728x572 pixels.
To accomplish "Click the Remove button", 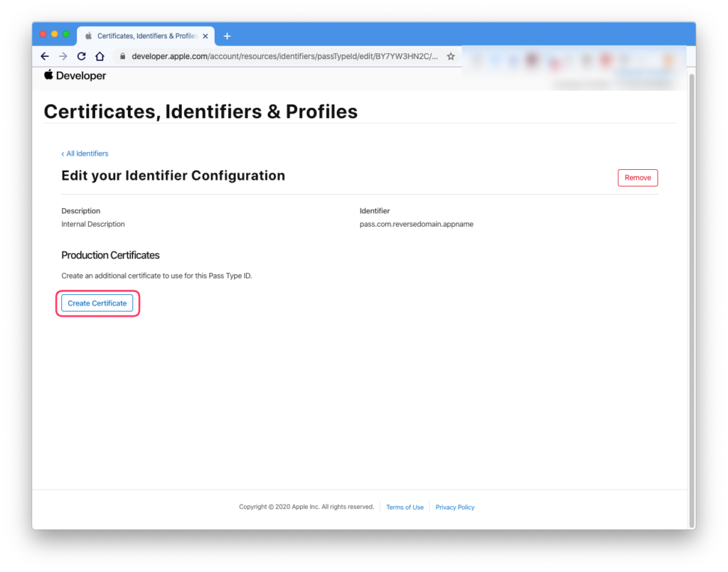I will 638,178.
